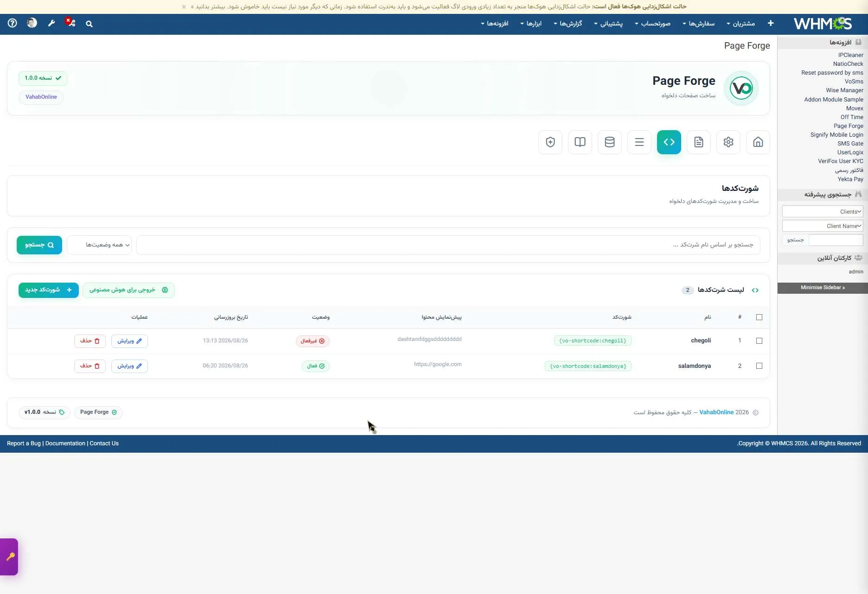Open the document pages icon tab
Screen dimensions: 868x594
[698, 142]
